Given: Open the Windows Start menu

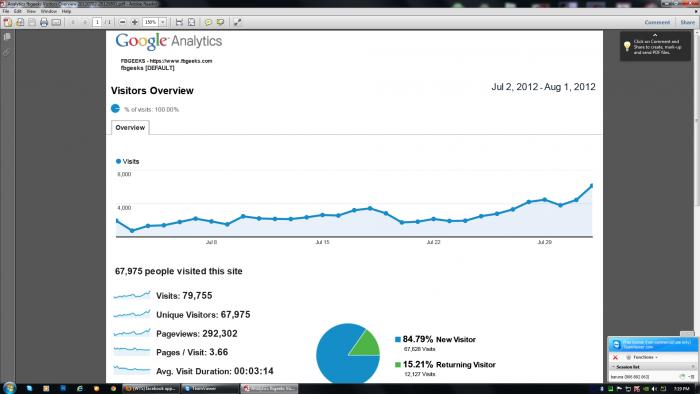Looking at the screenshot, I should [x=9, y=388].
